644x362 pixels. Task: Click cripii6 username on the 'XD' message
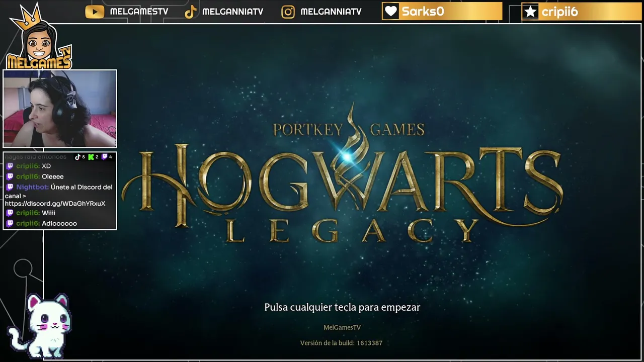[28, 166]
